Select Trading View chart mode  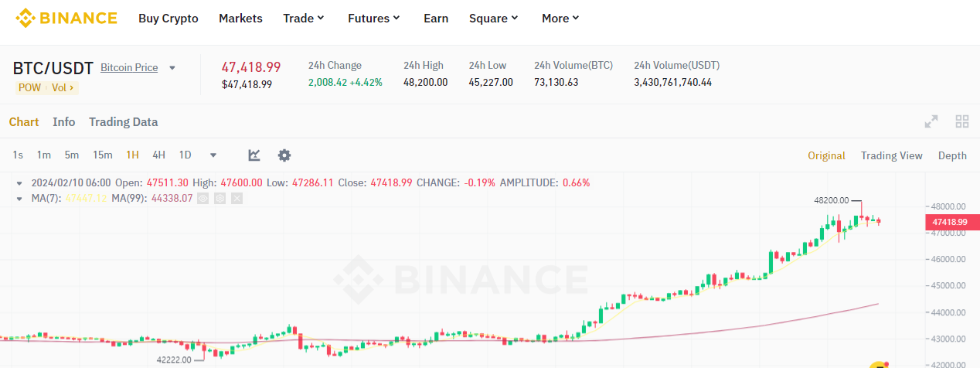[x=892, y=155]
